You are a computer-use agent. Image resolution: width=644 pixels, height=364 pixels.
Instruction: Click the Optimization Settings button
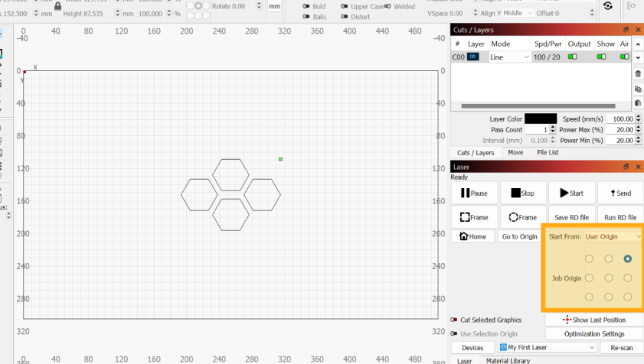(x=593, y=333)
